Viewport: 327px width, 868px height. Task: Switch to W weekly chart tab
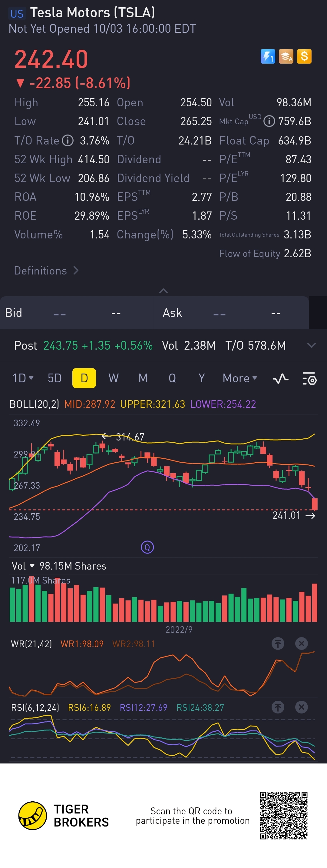[x=114, y=378]
